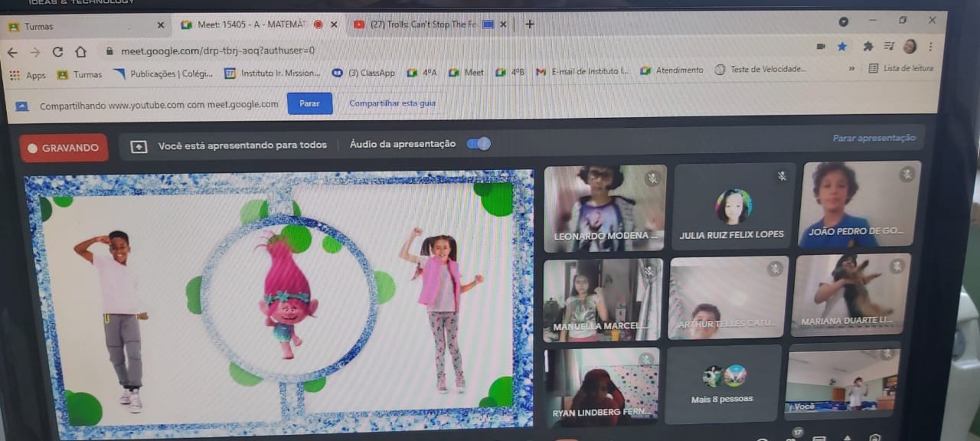The height and width of the screenshot is (441, 980).
Task: Open a new browser tab
Action: 529,24
